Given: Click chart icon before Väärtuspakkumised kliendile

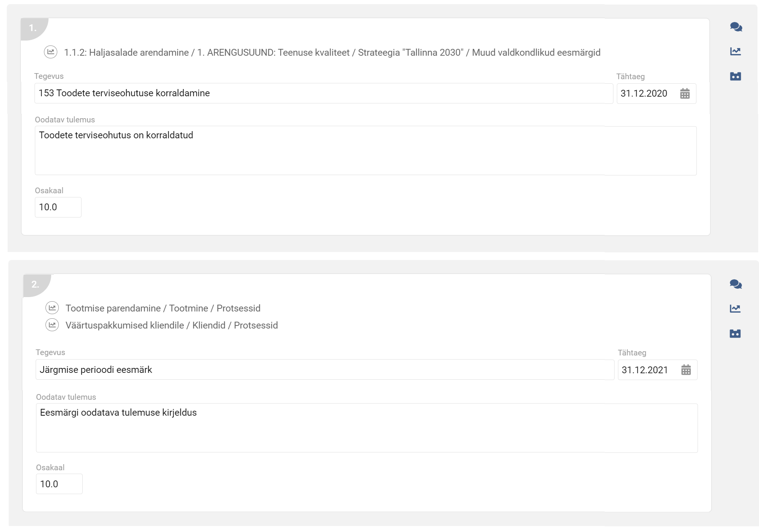Looking at the screenshot, I should point(52,325).
